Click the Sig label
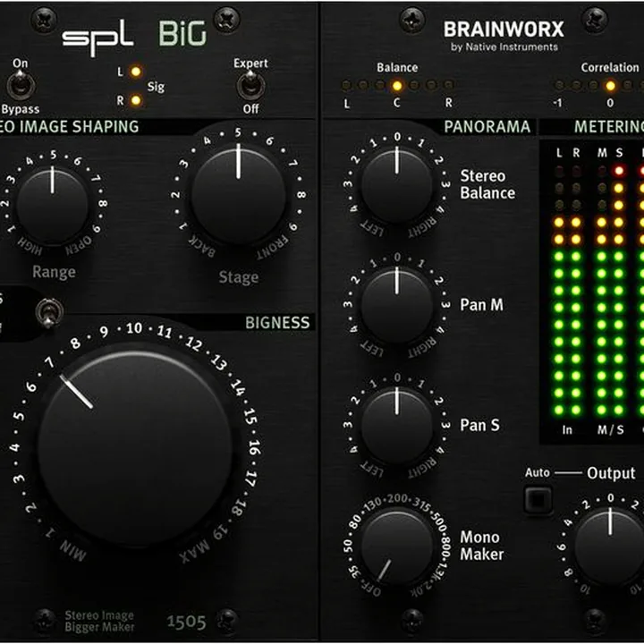This screenshot has height=644, width=644. (x=156, y=87)
